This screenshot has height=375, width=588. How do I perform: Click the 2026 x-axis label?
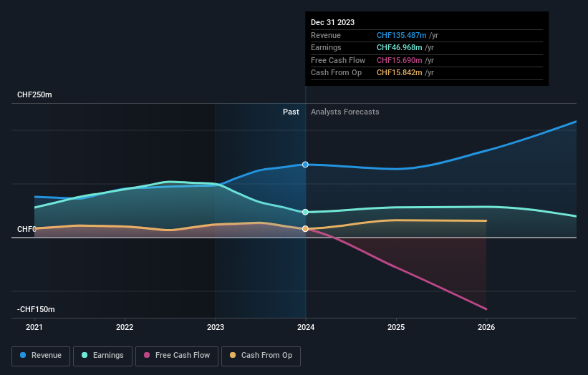[486, 327]
